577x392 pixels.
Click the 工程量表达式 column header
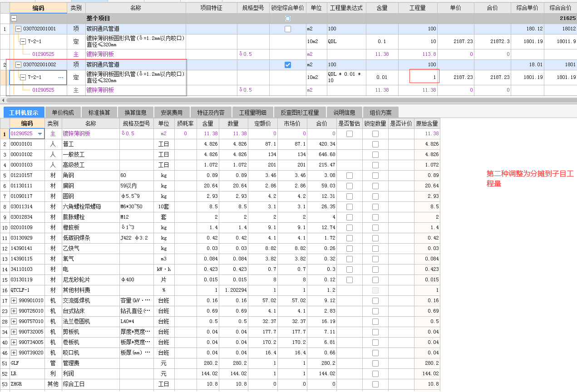346,8
